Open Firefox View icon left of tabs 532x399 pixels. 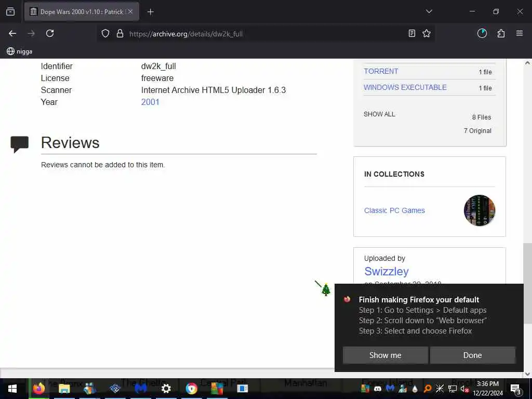pos(10,11)
